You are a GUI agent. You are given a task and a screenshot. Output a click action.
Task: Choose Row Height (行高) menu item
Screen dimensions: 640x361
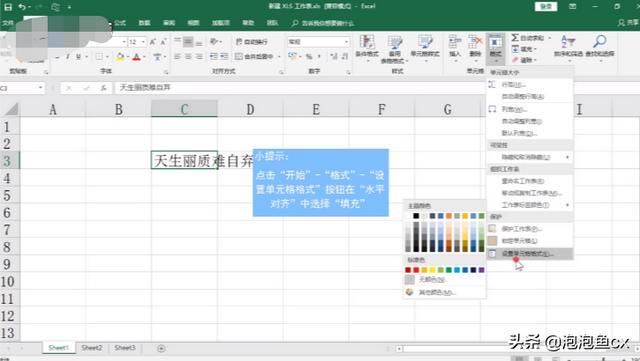(530, 85)
